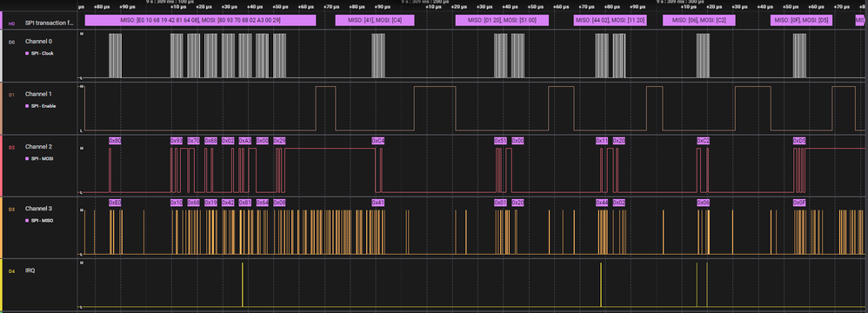Select the MOSI byte label 0xA3

[x=245, y=141]
